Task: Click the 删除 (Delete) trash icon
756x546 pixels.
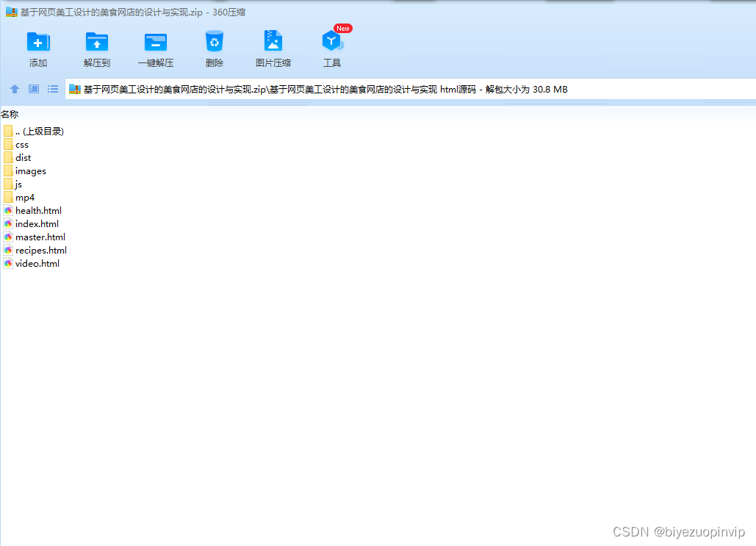Action: click(215, 41)
